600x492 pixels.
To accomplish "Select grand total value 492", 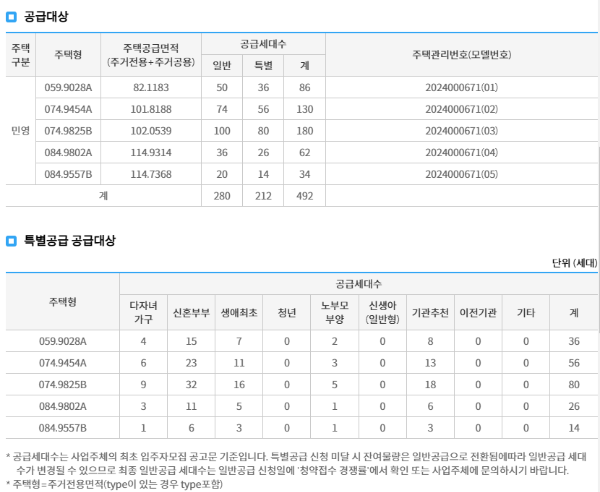I will [305, 196].
